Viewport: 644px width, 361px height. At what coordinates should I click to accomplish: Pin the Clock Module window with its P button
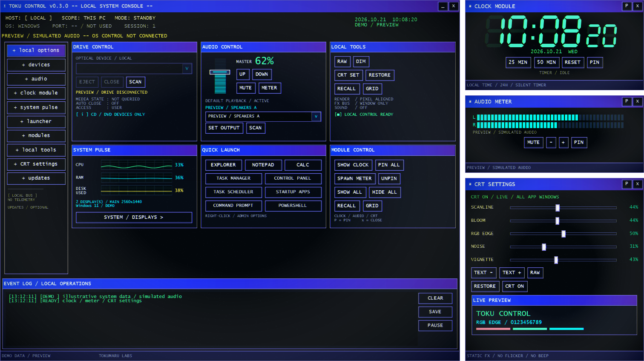pos(627,6)
